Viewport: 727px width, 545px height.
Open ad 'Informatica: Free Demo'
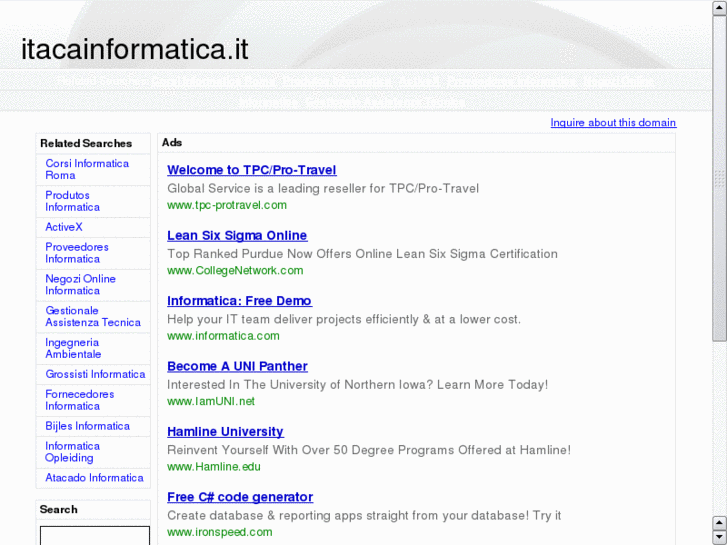coord(239,301)
